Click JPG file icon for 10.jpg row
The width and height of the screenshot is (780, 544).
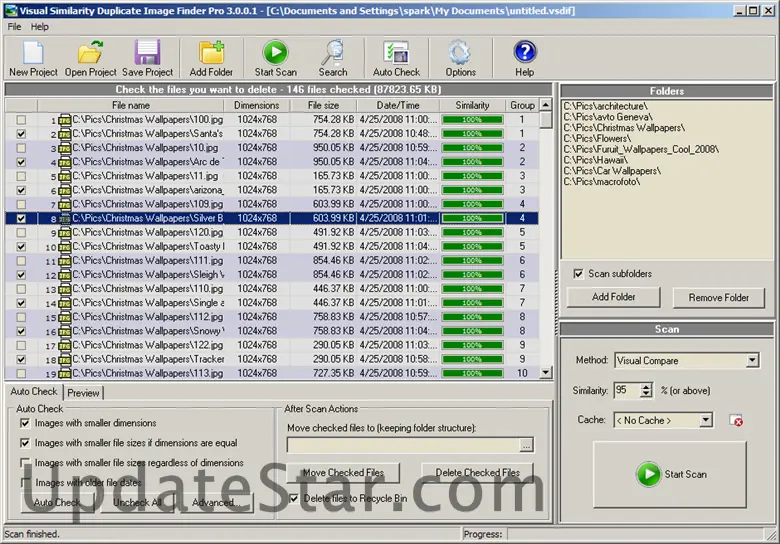65,148
